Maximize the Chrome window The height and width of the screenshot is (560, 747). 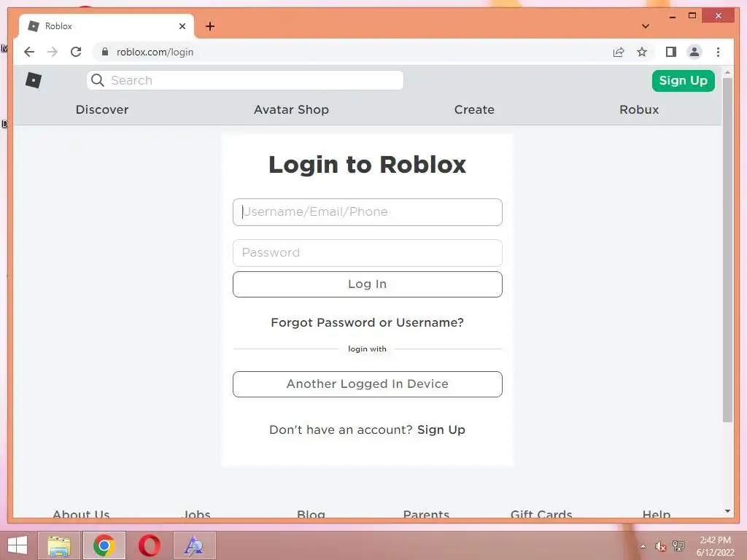click(x=692, y=16)
